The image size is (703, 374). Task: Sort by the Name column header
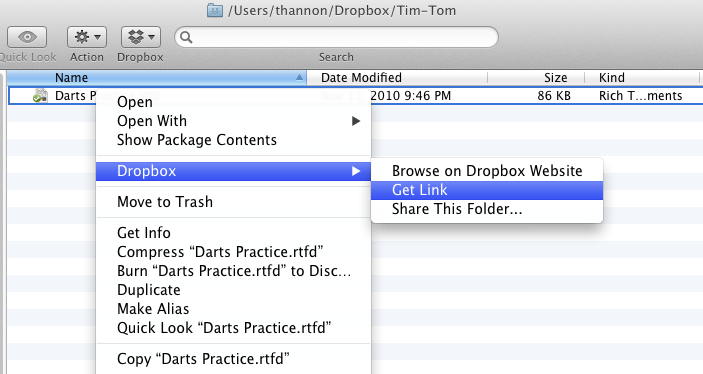coord(156,78)
